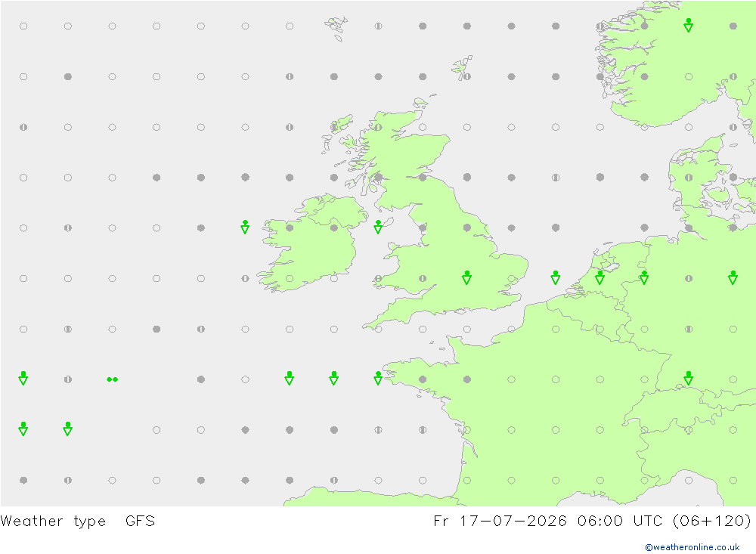The image size is (756, 554).
Task: Click the overcast grey circle over northern England
Action: point(466,227)
